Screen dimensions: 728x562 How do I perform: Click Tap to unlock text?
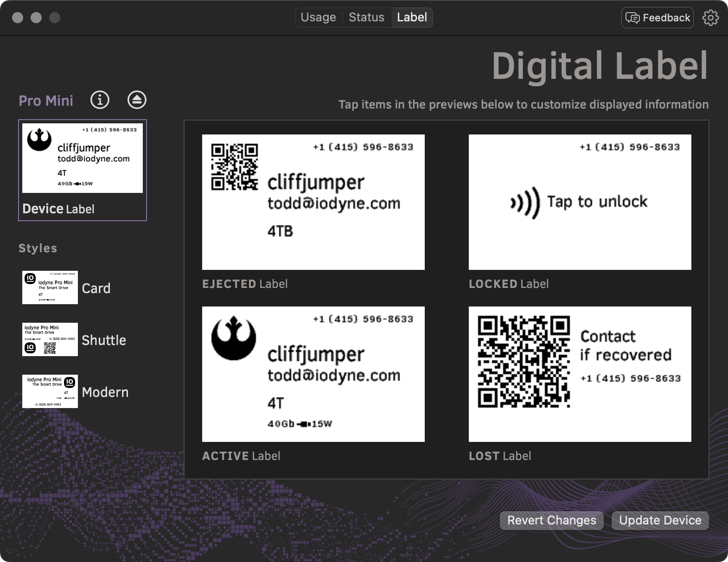click(x=597, y=202)
